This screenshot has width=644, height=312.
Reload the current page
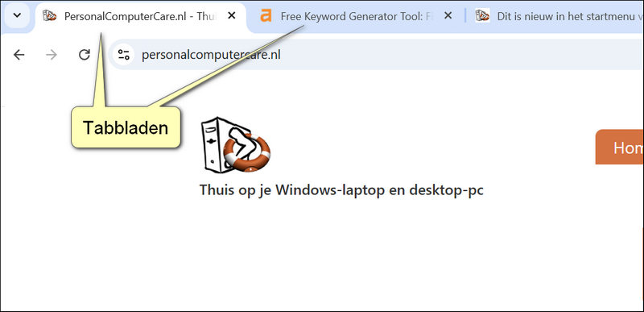click(85, 55)
